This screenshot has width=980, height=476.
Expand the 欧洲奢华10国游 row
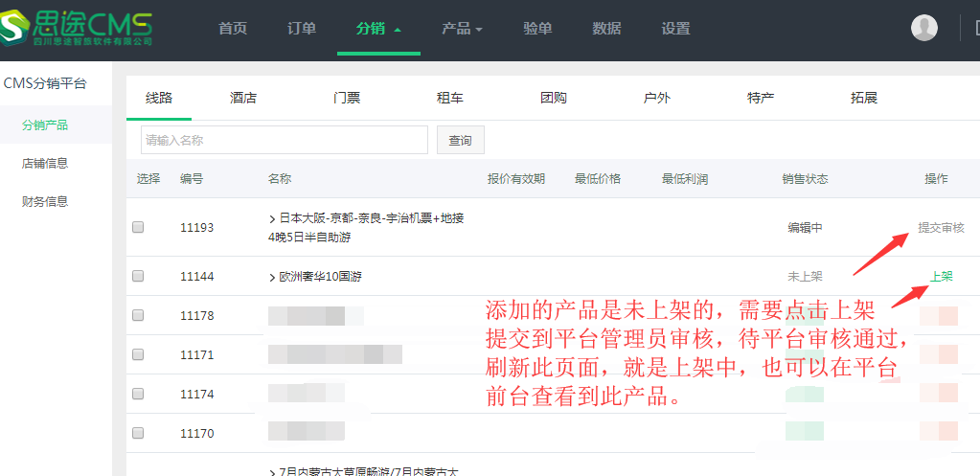tap(273, 277)
